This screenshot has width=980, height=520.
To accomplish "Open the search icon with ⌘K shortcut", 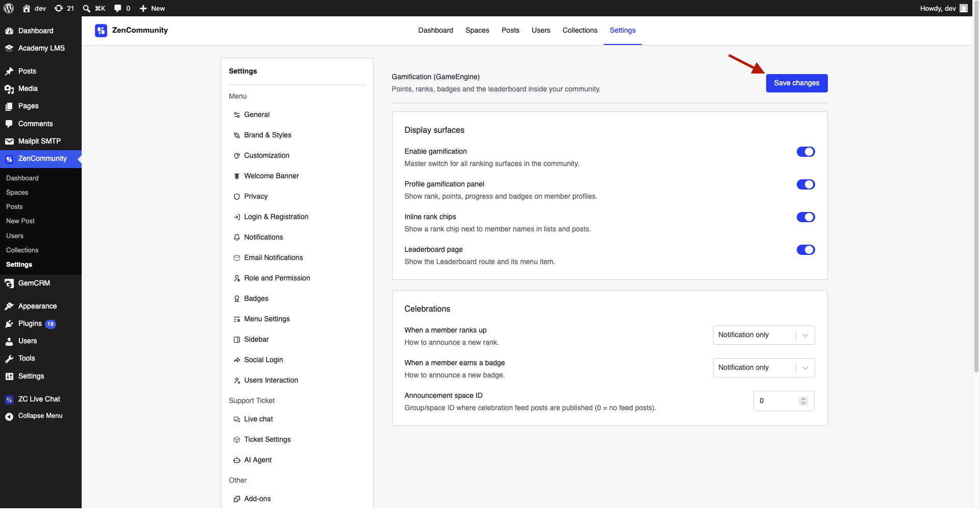I will pyautogui.click(x=87, y=8).
